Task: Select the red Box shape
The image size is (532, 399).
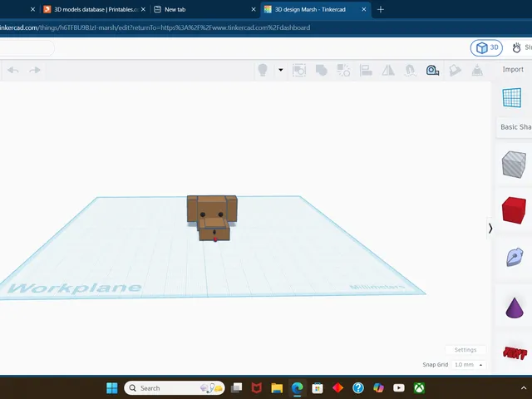Action: (514, 210)
